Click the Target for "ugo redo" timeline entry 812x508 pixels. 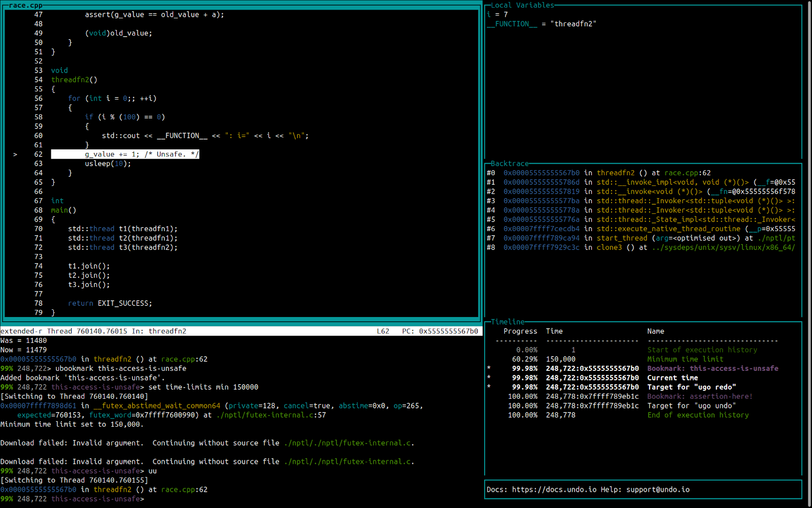click(x=692, y=387)
